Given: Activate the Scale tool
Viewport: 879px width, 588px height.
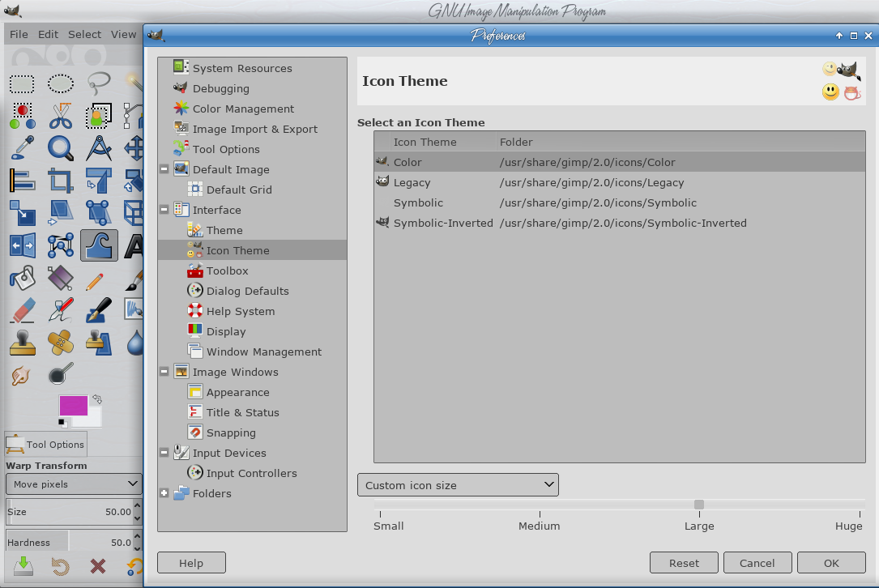Looking at the screenshot, I should 23,214.
